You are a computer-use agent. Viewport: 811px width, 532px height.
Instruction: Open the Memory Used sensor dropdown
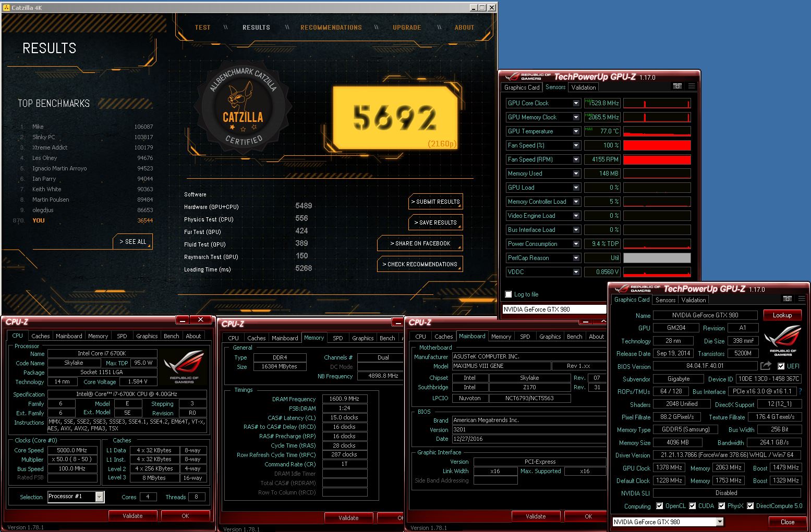tap(576, 174)
